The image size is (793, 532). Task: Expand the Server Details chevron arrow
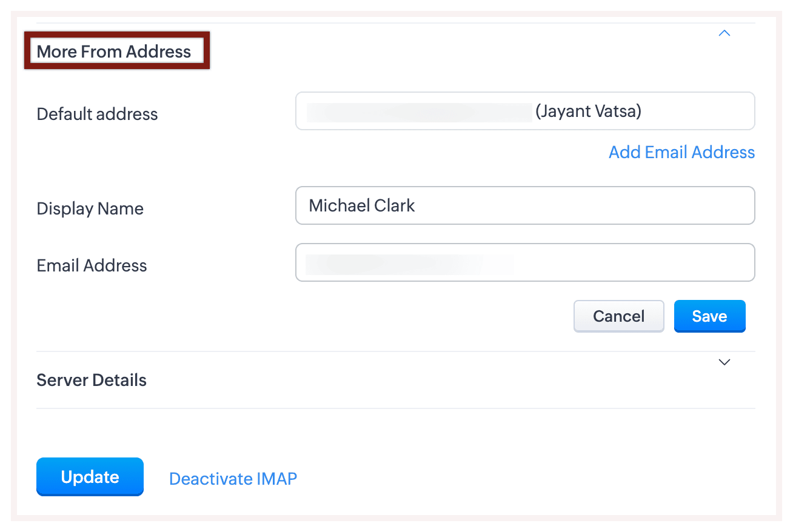(x=724, y=362)
